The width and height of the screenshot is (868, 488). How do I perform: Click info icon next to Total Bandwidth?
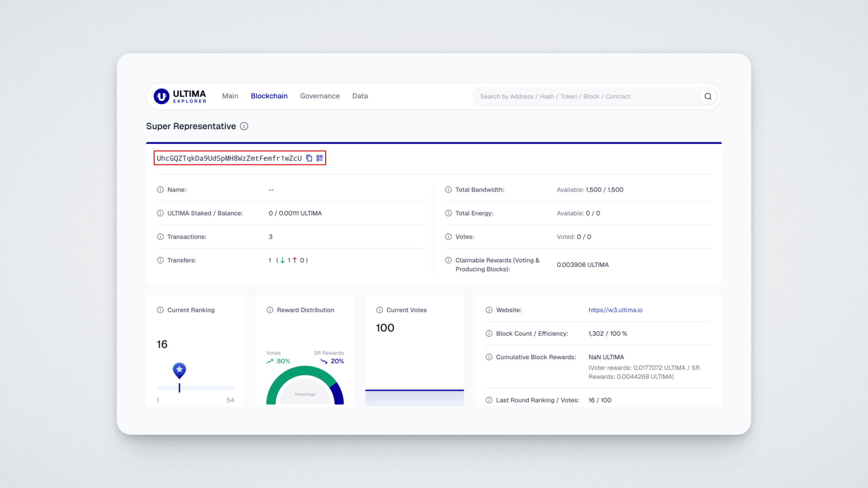(x=448, y=190)
